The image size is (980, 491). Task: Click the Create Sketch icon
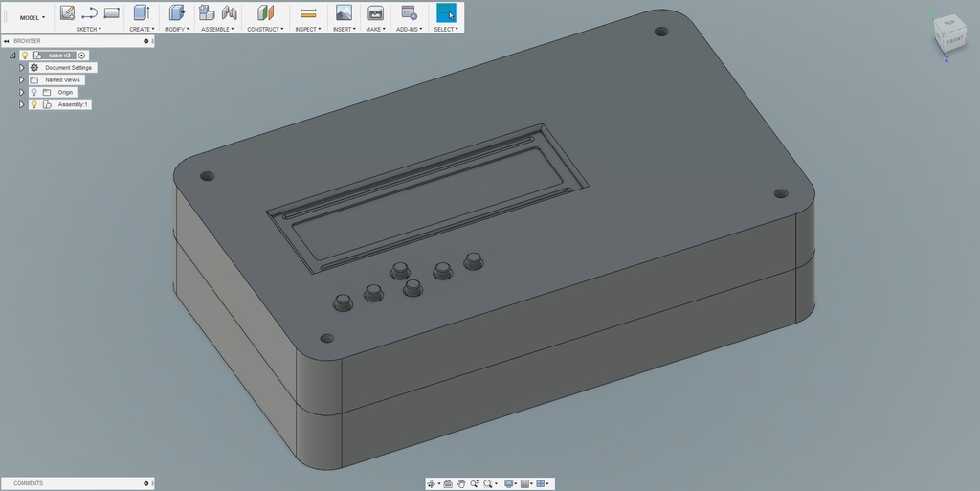click(x=67, y=12)
